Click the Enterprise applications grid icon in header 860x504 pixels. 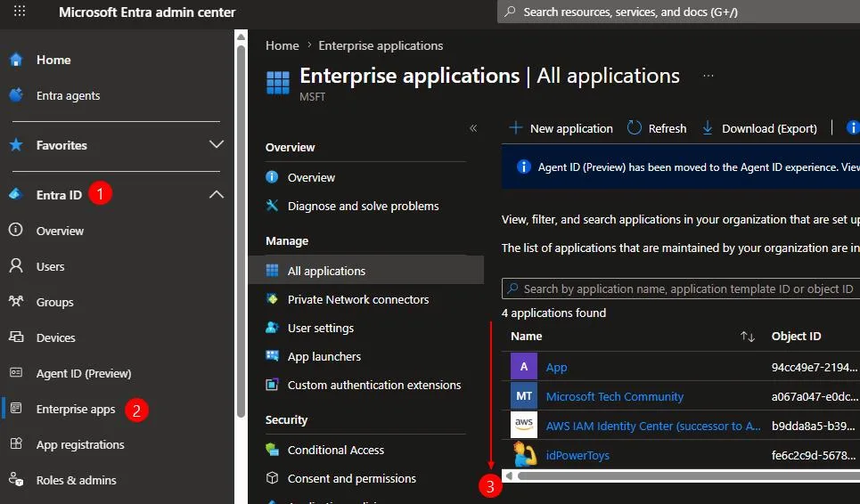point(277,83)
